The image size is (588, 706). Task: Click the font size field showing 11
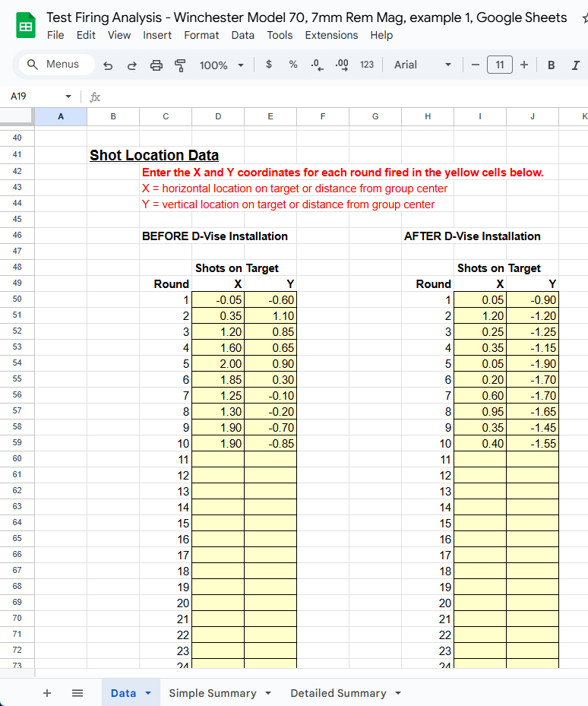[x=500, y=65]
